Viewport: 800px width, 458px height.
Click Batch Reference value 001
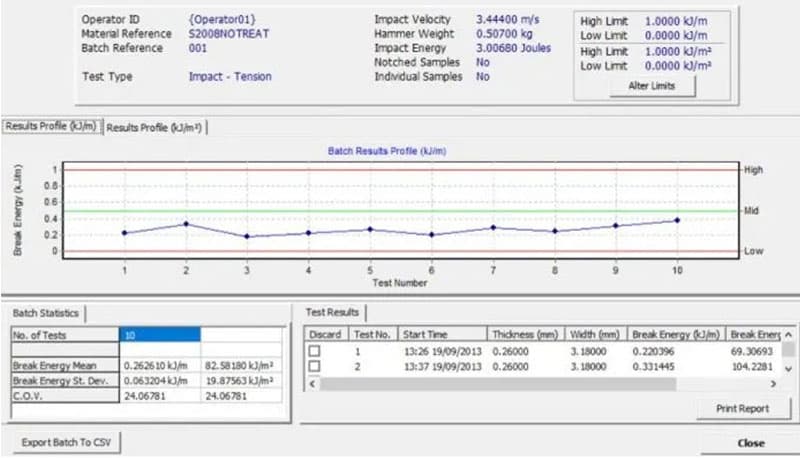pyautogui.click(x=198, y=48)
